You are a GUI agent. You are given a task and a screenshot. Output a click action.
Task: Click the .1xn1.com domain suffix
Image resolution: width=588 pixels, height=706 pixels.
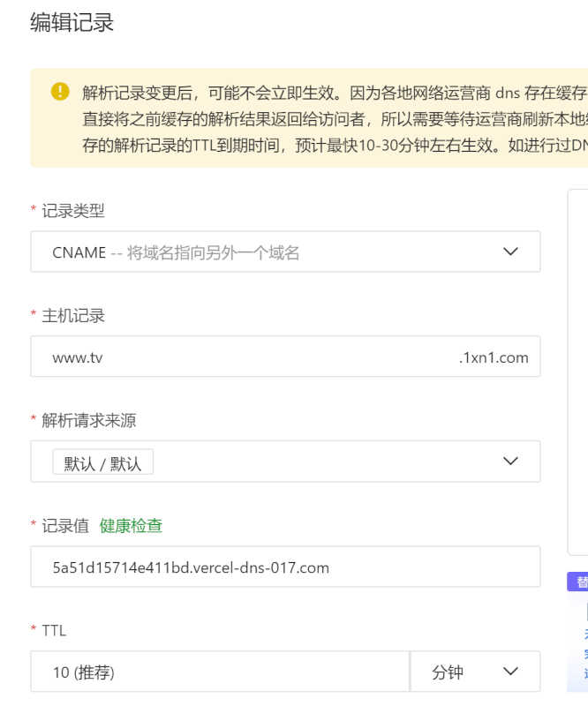[494, 357]
